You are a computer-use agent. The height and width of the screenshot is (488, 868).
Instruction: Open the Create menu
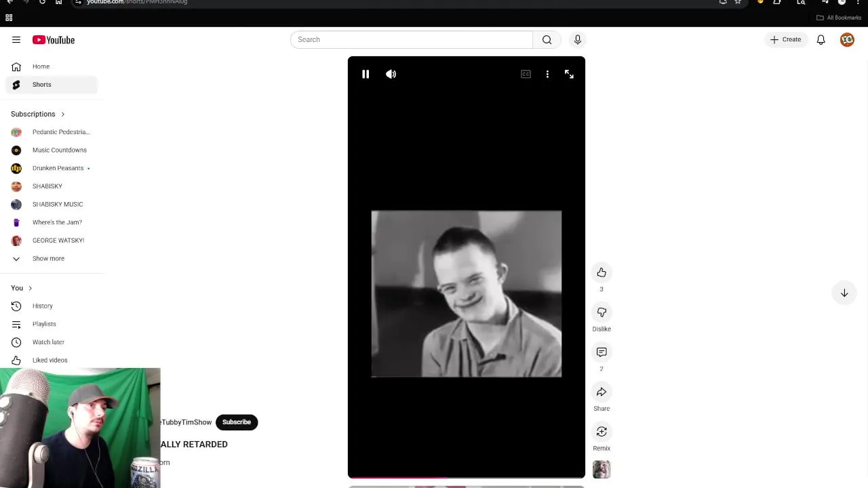(785, 39)
